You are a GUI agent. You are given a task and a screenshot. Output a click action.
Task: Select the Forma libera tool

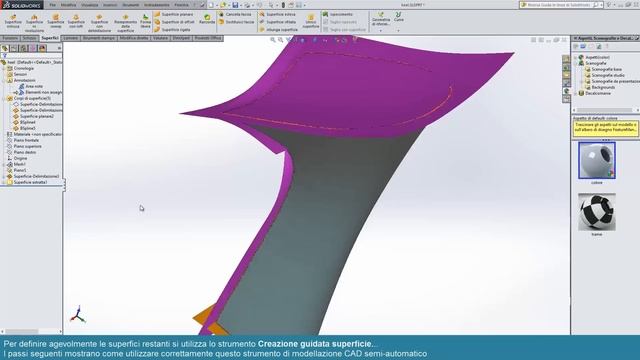point(145,22)
